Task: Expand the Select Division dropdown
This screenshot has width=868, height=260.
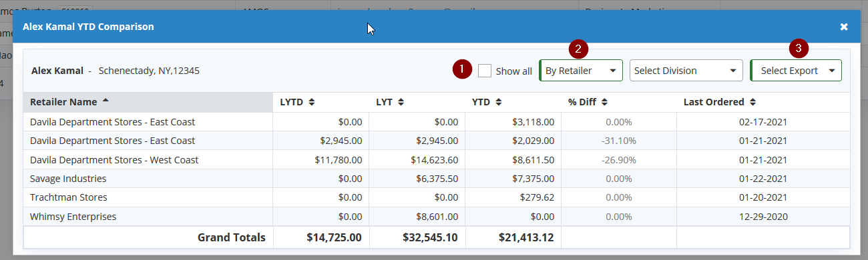Action: coord(686,71)
